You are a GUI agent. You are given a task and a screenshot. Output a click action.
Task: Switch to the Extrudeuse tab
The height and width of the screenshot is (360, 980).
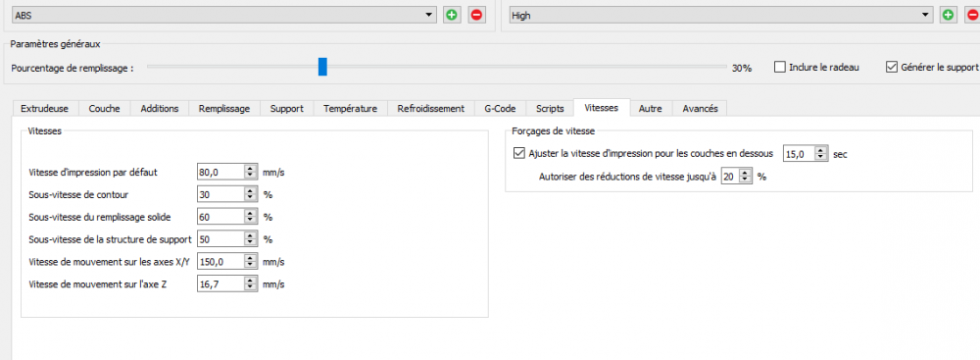click(x=45, y=108)
